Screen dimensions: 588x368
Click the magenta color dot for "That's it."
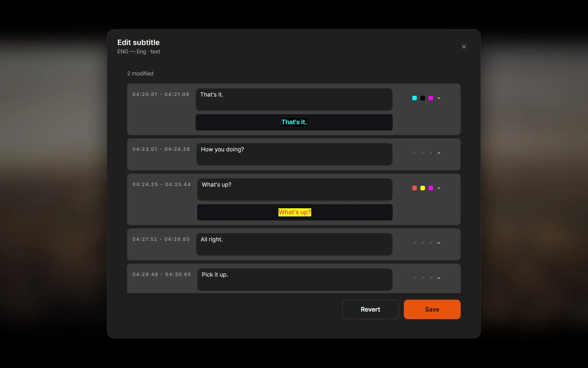pos(431,98)
